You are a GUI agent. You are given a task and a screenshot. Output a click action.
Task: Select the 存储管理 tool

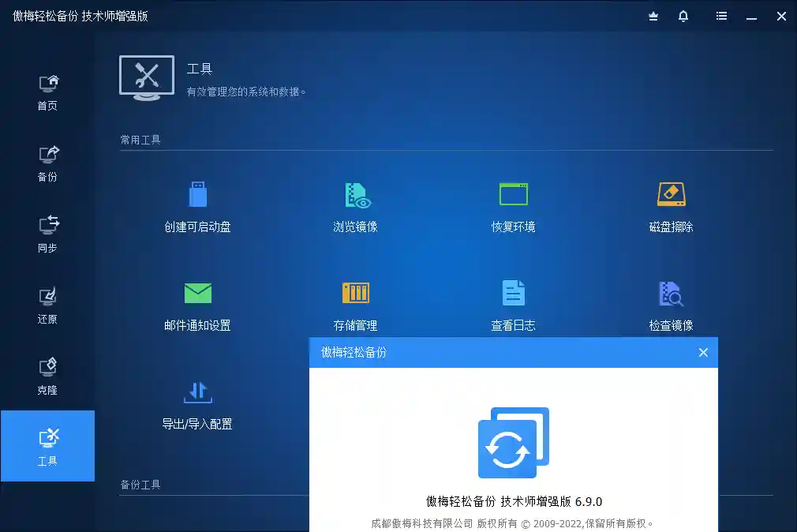355,305
